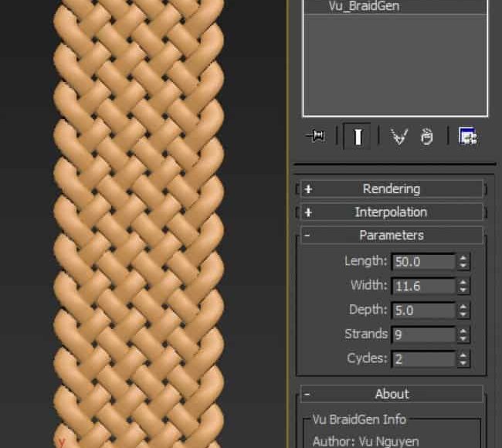
Task: Click the Length value field
Action: (x=422, y=262)
